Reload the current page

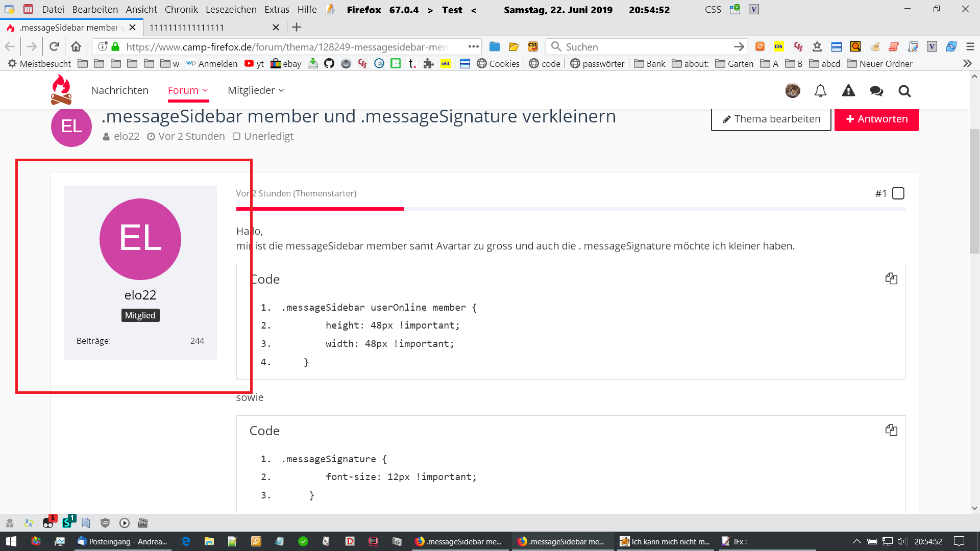[x=54, y=47]
